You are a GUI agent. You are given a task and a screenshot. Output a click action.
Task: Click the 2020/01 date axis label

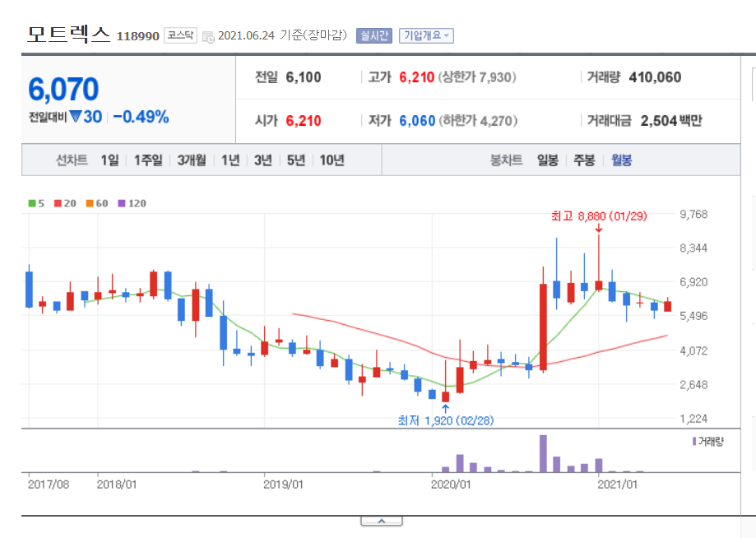pyautogui.click(x=450, y=484)
